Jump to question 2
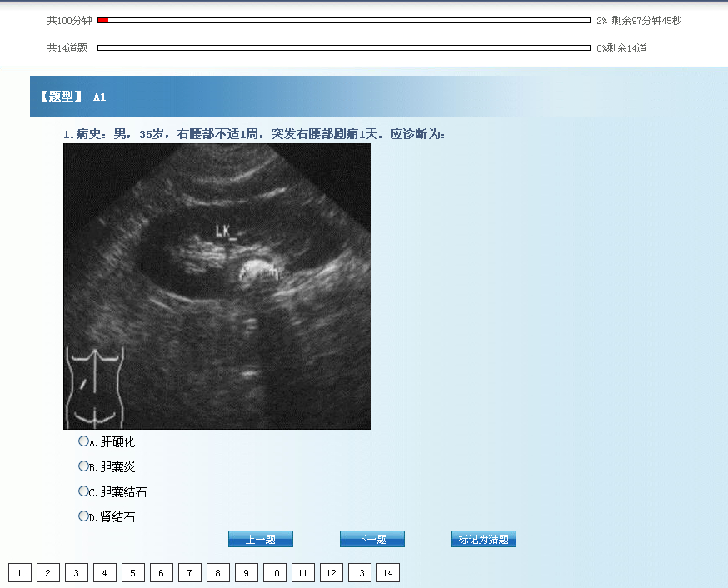The width and height of the screenshot is (728, 588). [x=47, y=573]
